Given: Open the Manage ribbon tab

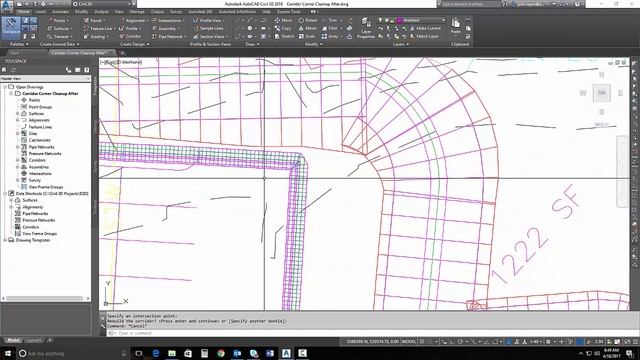Looking at the screenshot, I should click(137, 12).
